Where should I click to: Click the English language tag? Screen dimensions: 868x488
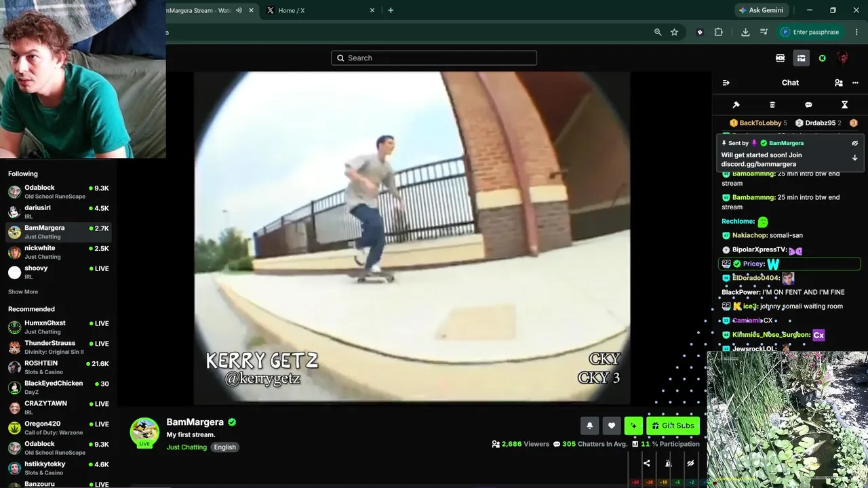225,447
